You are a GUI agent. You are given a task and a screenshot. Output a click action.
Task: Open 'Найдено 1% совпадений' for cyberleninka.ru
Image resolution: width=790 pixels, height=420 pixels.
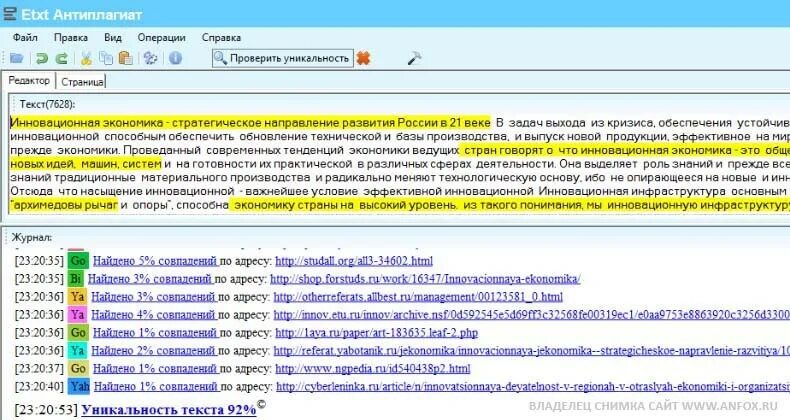tap(156, 386)
